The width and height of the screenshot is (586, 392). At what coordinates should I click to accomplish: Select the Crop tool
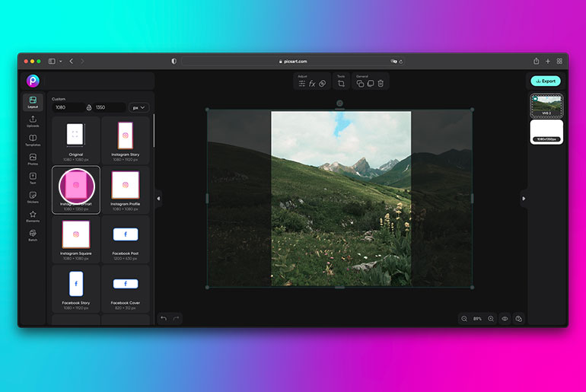tap(341, 84)
